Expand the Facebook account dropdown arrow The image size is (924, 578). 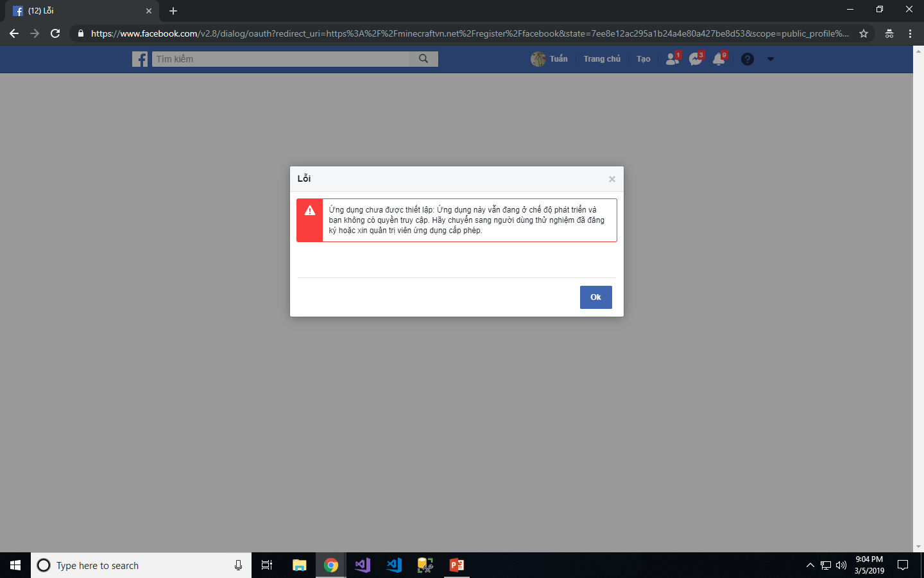pos(771,59)
